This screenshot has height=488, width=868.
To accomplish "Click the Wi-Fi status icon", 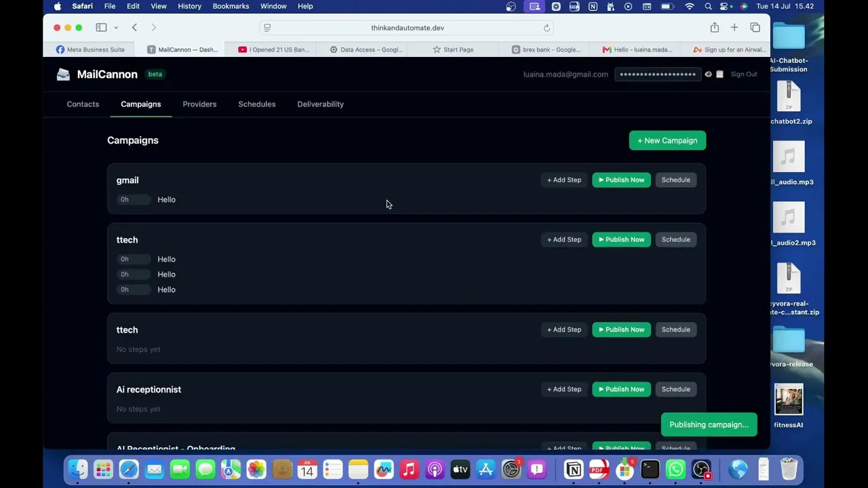I will [x=690, y=6].
